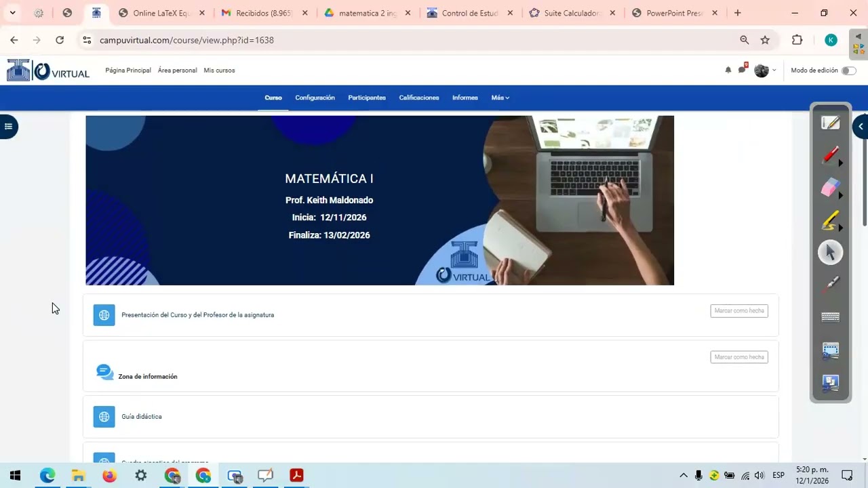
Task: Close the Online LaTeX tab
Action: tap(202, 13)
